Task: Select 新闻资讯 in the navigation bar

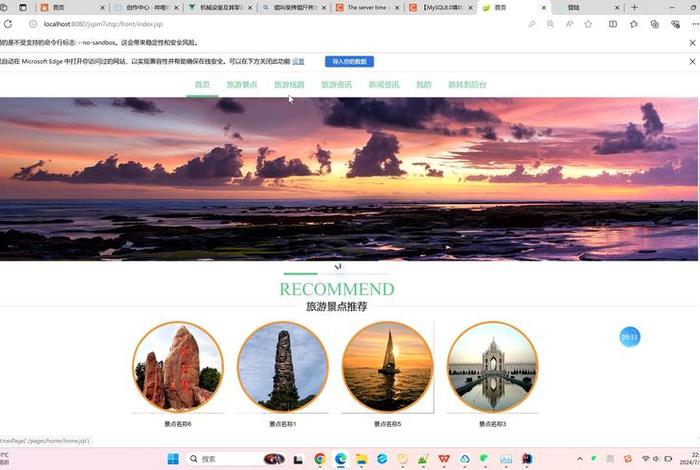Action: pos(383,85)
